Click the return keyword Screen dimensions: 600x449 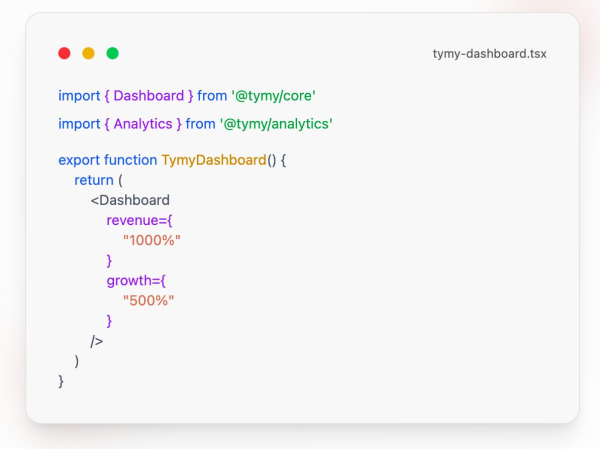coord(94,180)
